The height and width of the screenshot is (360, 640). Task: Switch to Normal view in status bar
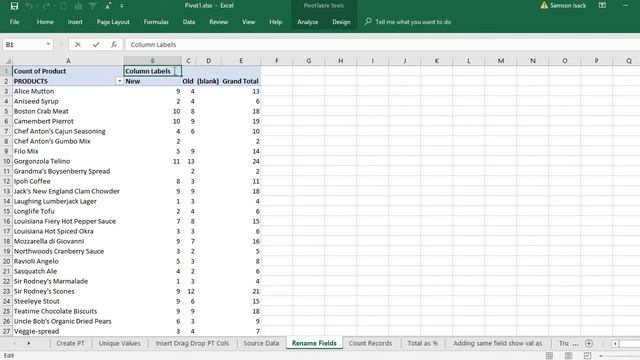tap(549, 356)
